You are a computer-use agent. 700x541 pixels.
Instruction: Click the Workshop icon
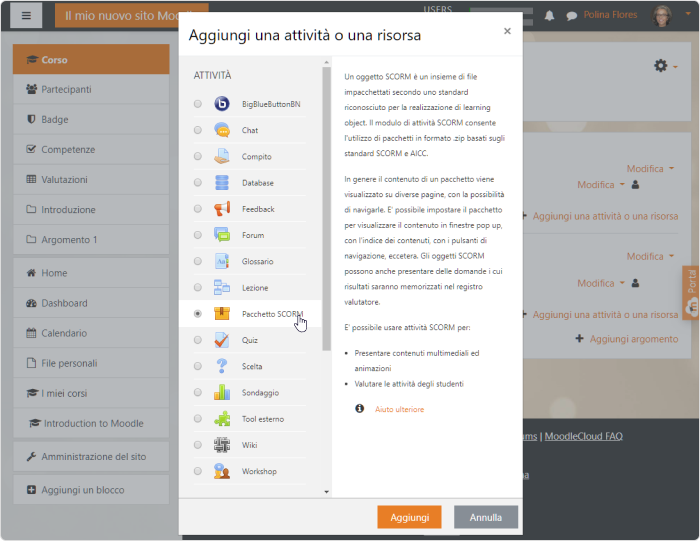pyautogui.click(x=222, y=471)
